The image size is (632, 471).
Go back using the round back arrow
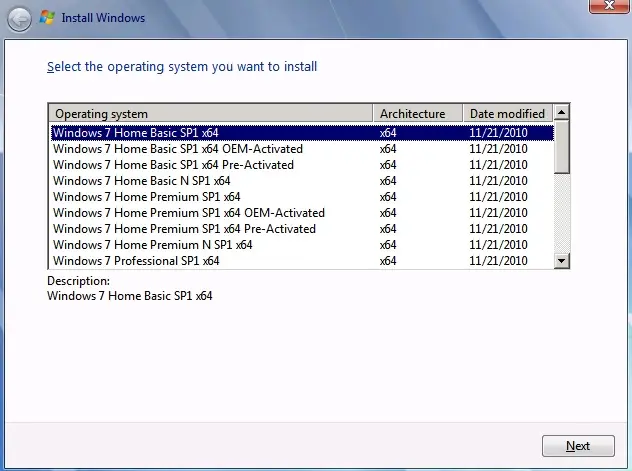19,19
